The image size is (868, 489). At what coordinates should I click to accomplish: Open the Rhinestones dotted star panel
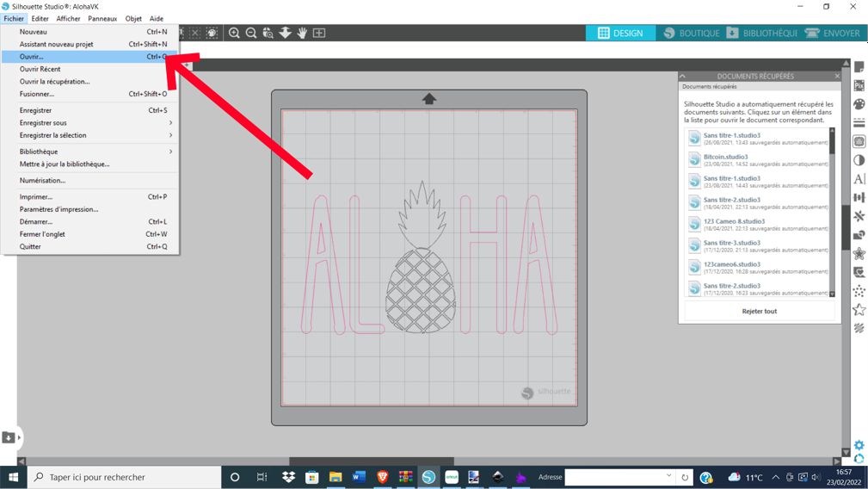click(859, 291)
